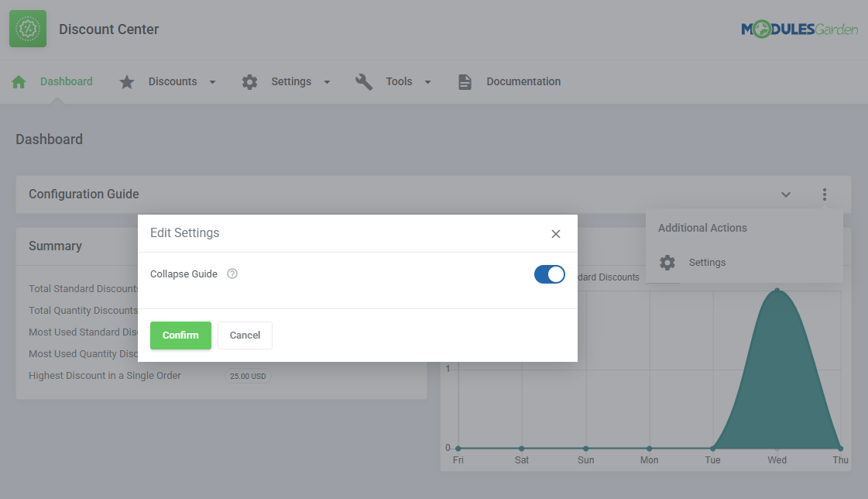Click the Sat data point on chart

pyautogui.click(x=522, y=448)
